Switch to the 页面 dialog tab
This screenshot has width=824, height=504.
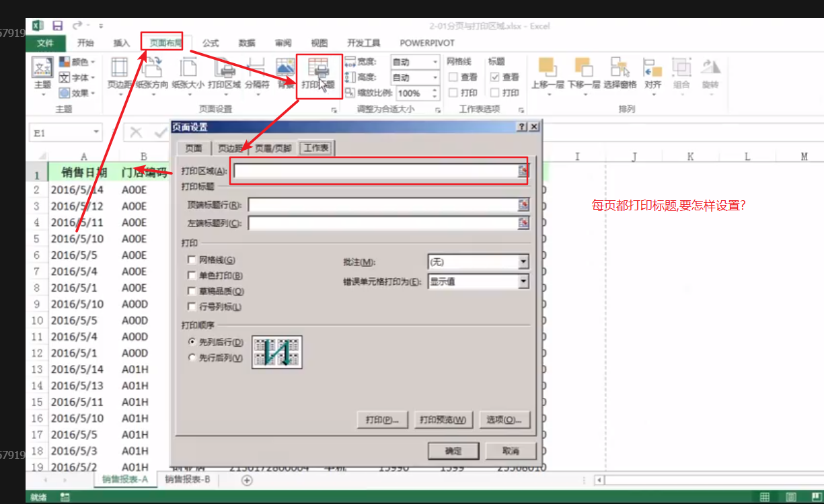click(194, 149)
